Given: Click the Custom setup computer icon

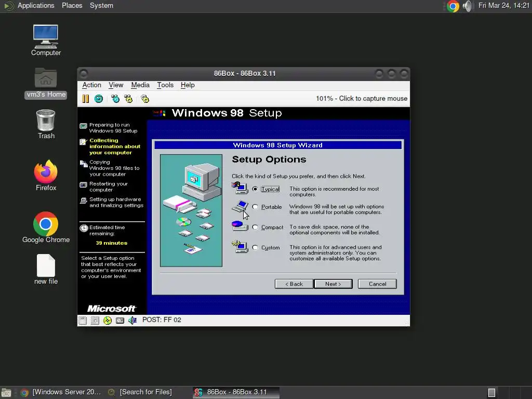Looking at the screenshot, I should point(240,247).
